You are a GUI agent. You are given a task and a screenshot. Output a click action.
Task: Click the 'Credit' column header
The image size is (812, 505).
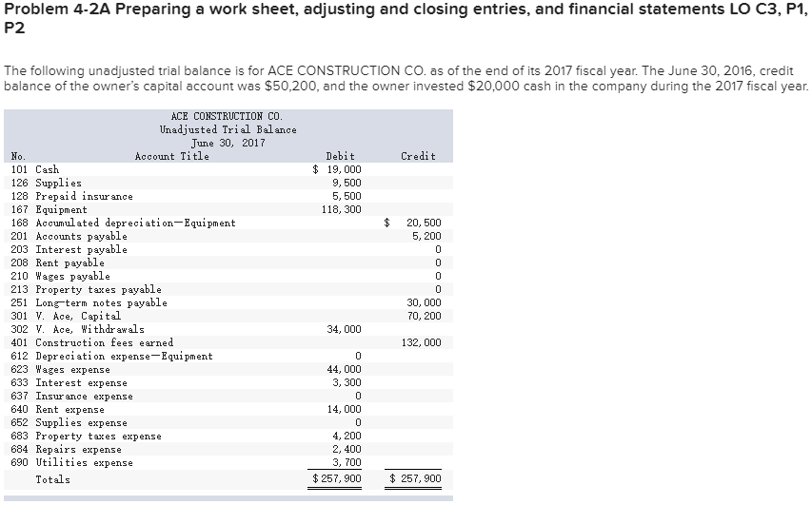(x=419, y=156)
